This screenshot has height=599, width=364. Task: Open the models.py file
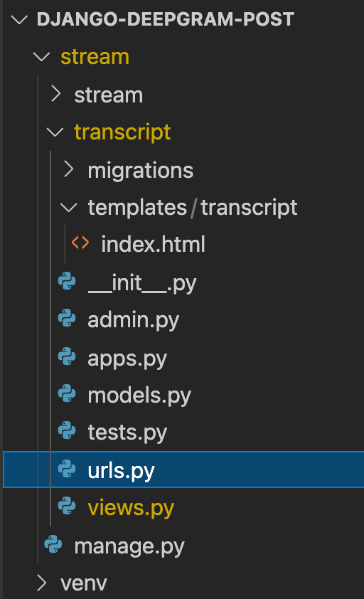click(139, 396)
